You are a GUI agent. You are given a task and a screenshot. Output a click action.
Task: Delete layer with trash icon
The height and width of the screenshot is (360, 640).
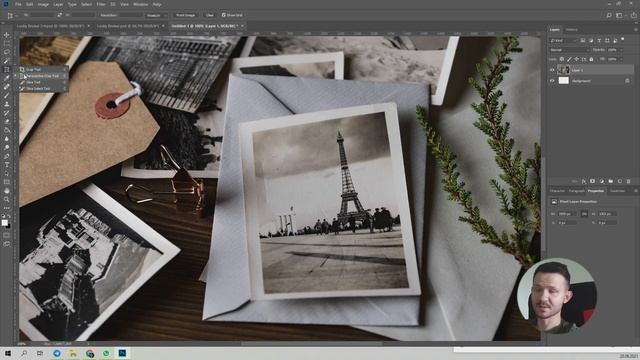coord(629,181)
